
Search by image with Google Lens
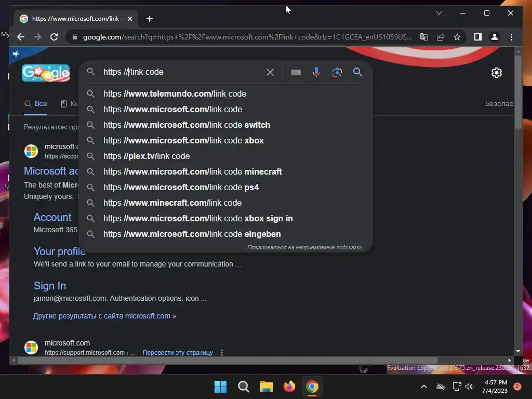[337, 72]
